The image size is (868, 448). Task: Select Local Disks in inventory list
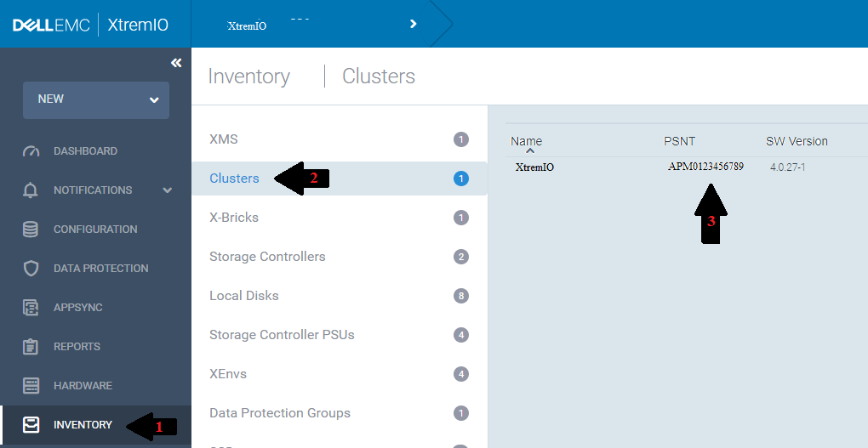[x=244, y=296]
